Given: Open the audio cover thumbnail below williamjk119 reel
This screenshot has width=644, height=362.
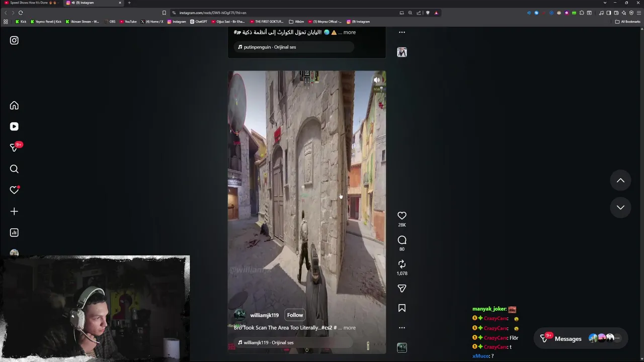Looking at the screenshot, I should pyautogui.click(x=401, y=347).
